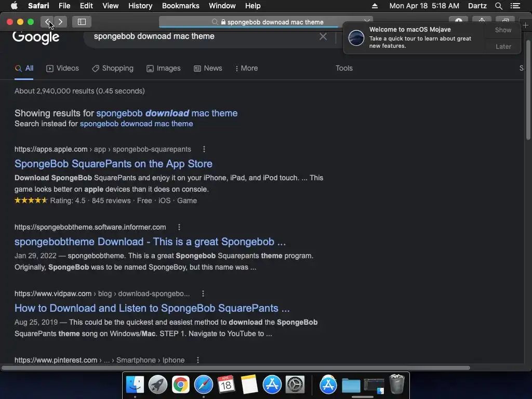Select the All results tab

click(x=24, y=68)
